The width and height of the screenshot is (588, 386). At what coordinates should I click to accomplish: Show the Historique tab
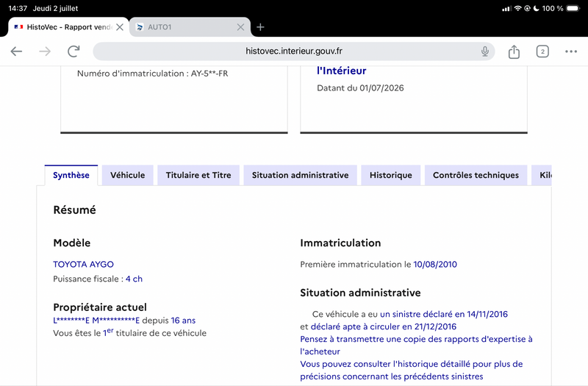point(391,175)
